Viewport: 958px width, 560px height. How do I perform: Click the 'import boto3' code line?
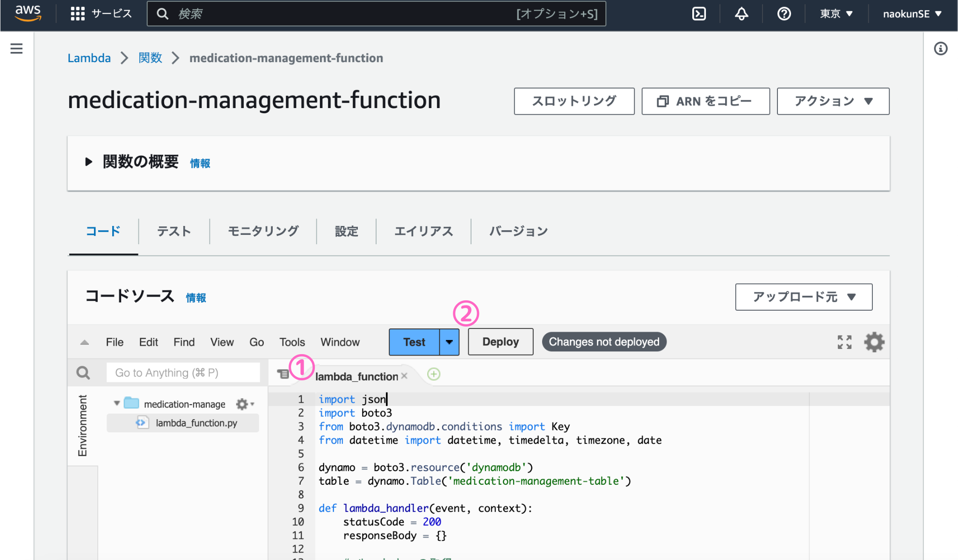[x=355, y=413]
